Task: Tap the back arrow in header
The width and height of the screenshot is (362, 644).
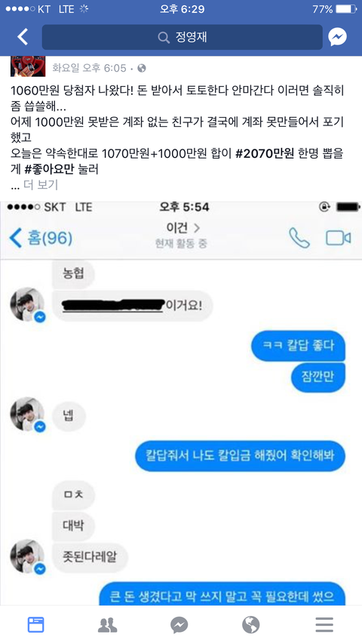Action: tap(22, 37)
